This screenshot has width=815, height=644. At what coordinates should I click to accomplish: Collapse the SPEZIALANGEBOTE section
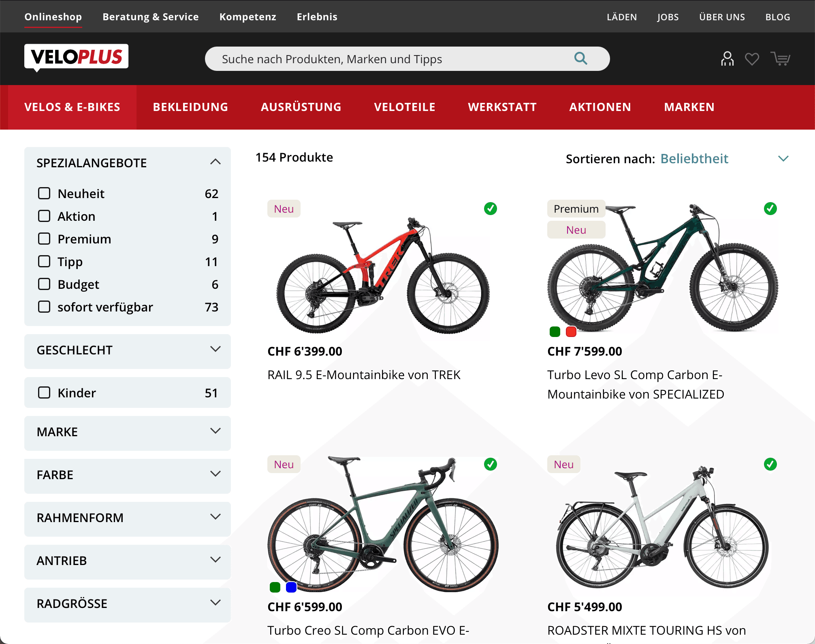[216, 162]
